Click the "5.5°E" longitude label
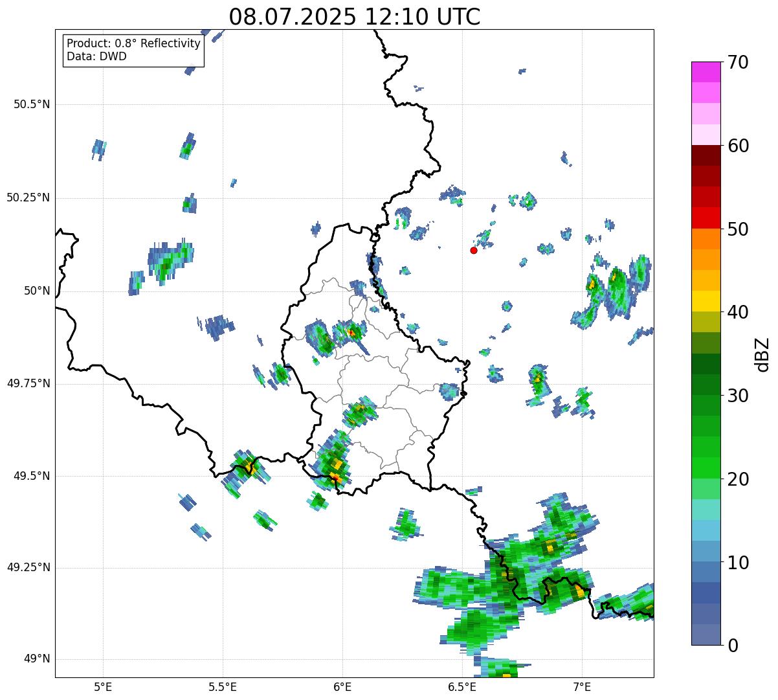Viewport: 778px width, 700px height. [x=223, y=687]
